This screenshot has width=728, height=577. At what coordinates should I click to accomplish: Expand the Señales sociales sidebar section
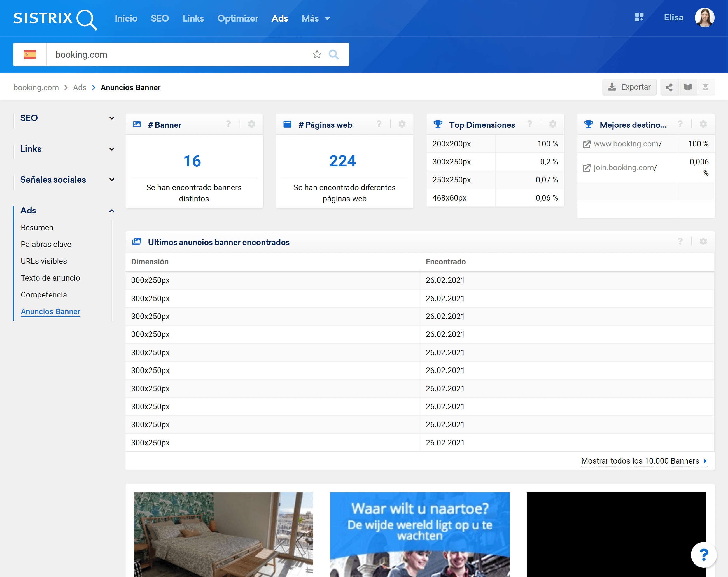(x=112, y=180)
